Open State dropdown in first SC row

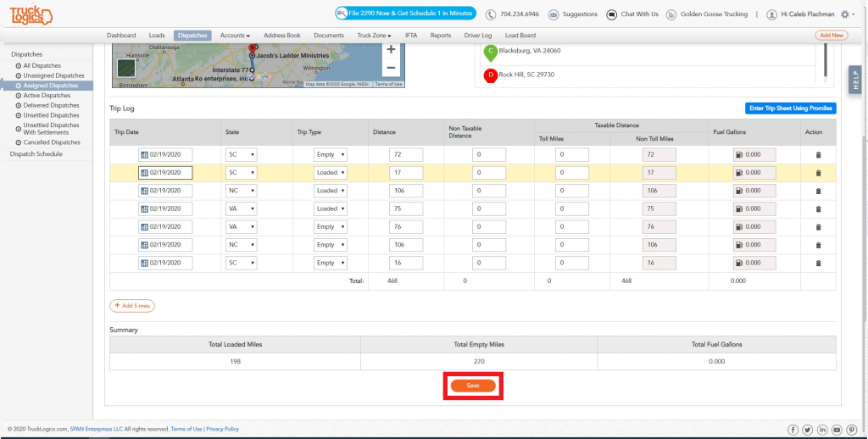(241, 155)
